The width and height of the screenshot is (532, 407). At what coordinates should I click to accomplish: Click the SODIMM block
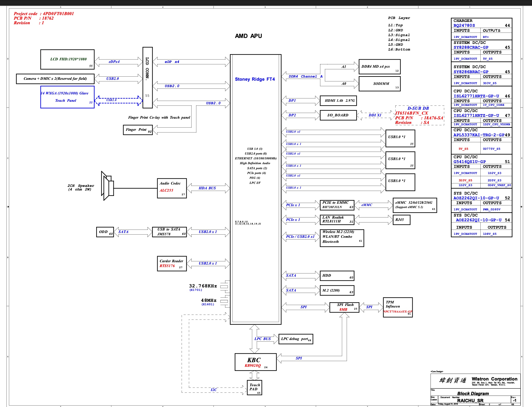point(379,84)
